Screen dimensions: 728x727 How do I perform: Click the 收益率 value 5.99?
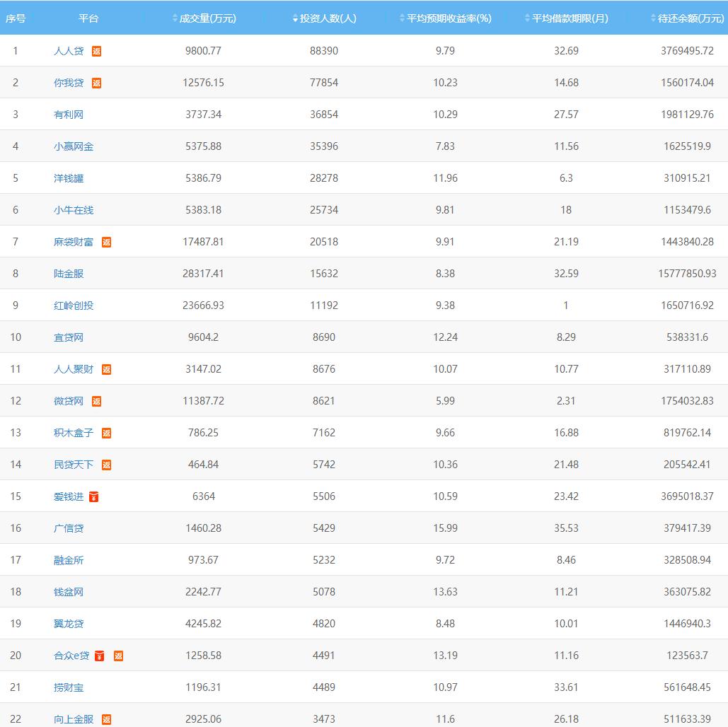[x=445, y=401]
